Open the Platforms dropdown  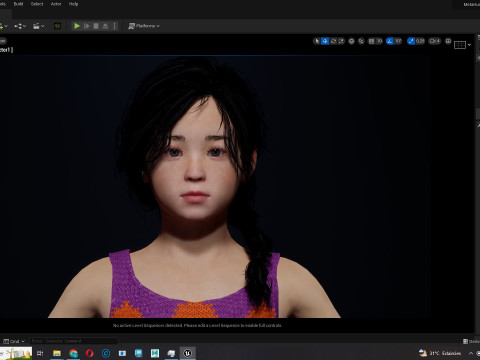tap(144, 26)
